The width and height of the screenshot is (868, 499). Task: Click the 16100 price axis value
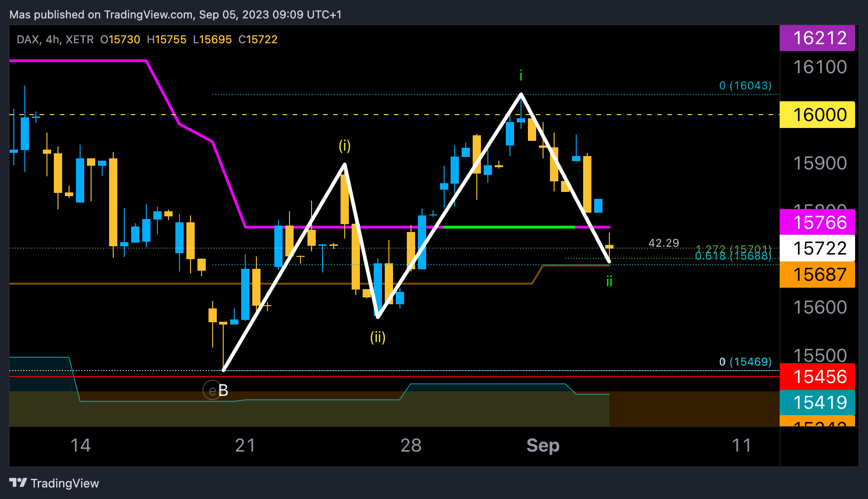pos(820,67)
